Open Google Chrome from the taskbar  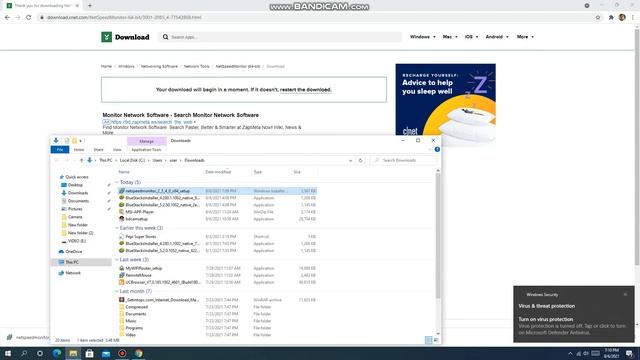(x=138, y=353)
